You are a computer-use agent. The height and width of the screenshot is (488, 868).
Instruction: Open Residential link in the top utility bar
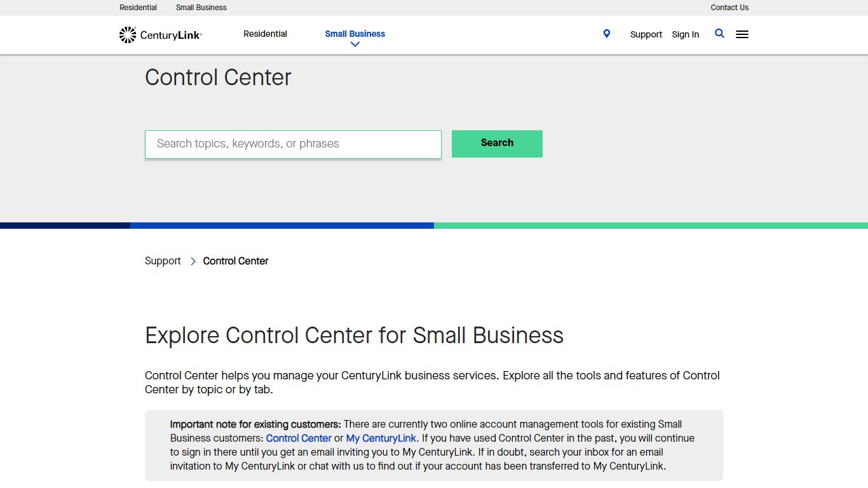point(138,8)
